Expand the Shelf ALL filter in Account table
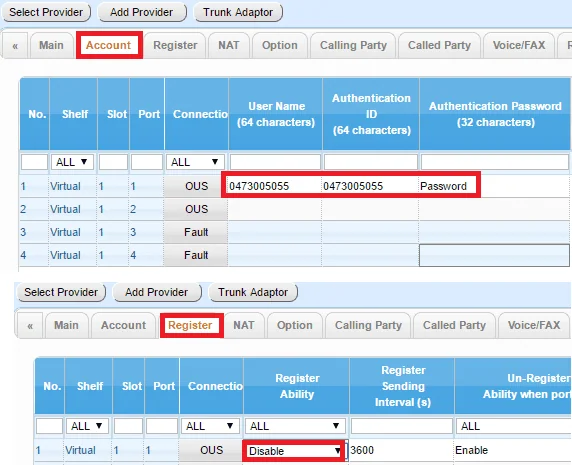This screenshot has width=572, height=465. [x=72, y=162]
